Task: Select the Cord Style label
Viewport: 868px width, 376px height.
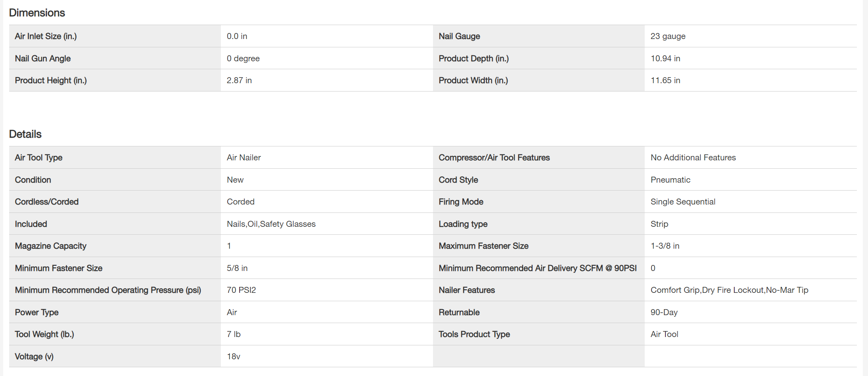Action: (458, 180)
